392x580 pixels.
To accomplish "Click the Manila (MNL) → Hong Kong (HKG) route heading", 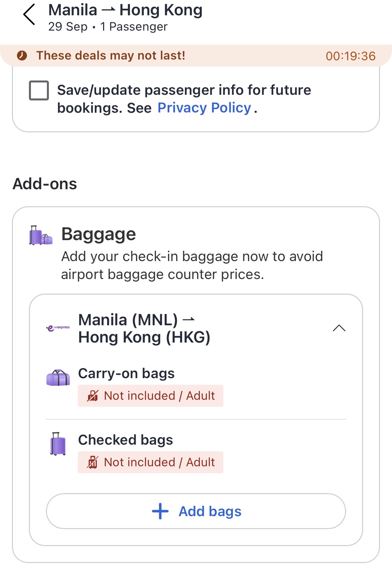I will click(144, 329).
